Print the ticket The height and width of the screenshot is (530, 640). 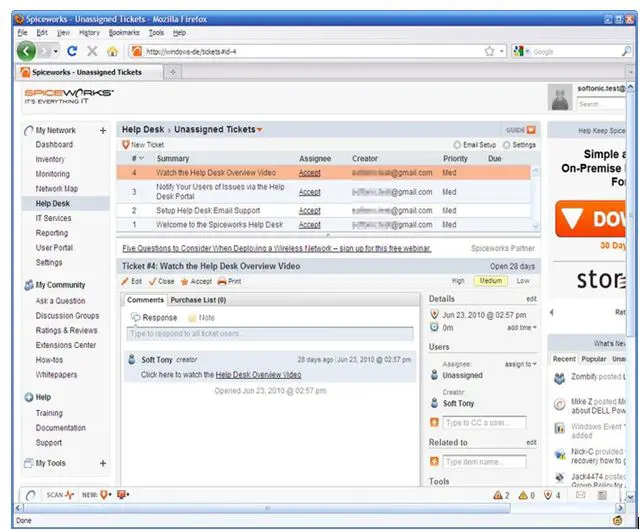pos(229,281)
